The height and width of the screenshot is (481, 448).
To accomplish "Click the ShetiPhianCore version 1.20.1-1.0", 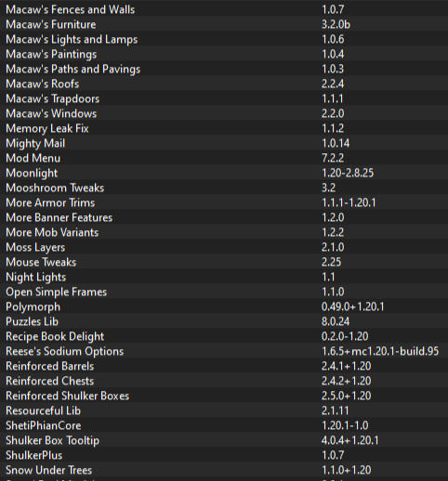I will (345, 425).
